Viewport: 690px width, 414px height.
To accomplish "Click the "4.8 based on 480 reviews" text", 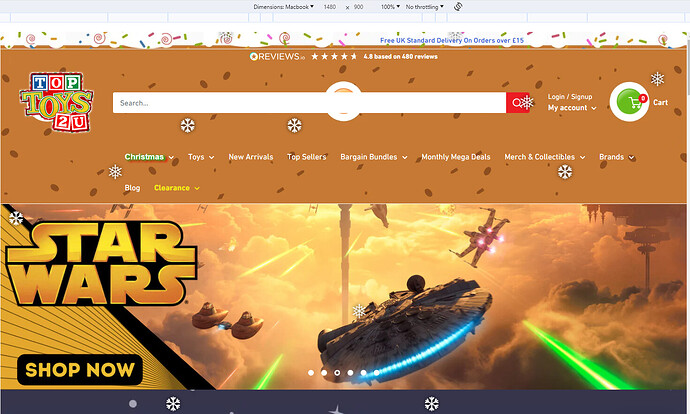I will click(x=400, y=56).
